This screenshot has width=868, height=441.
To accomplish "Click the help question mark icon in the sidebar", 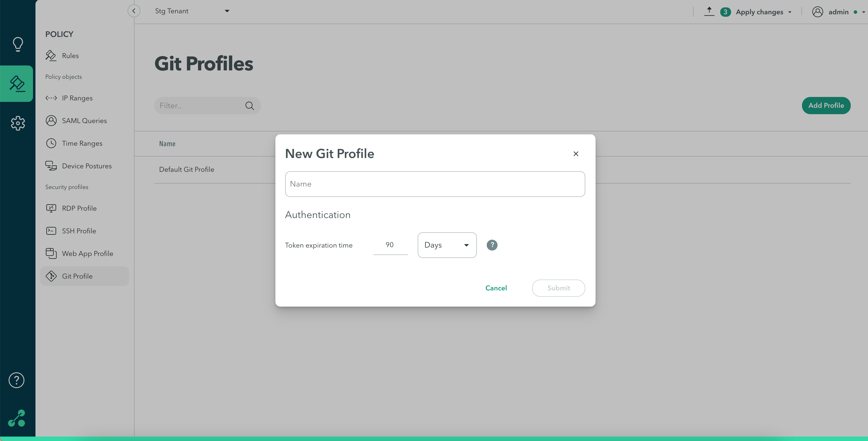I will point(16,380).
